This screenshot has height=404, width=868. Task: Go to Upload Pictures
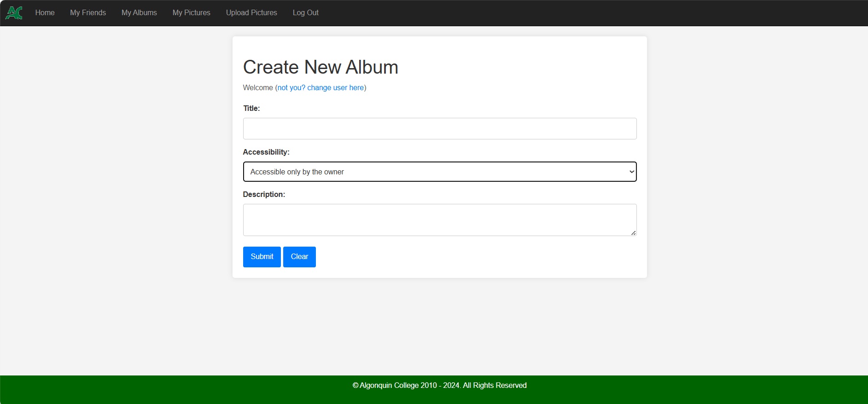click(251, 13)
